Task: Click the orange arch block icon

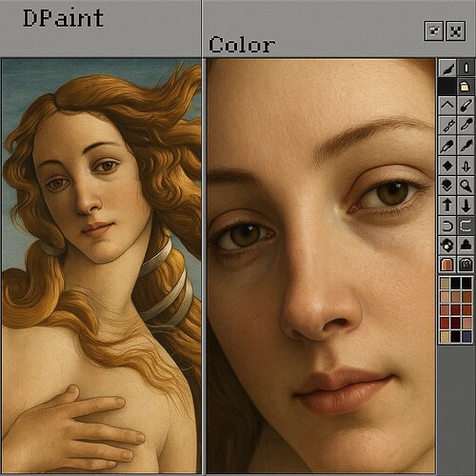Action: (447, 265)
